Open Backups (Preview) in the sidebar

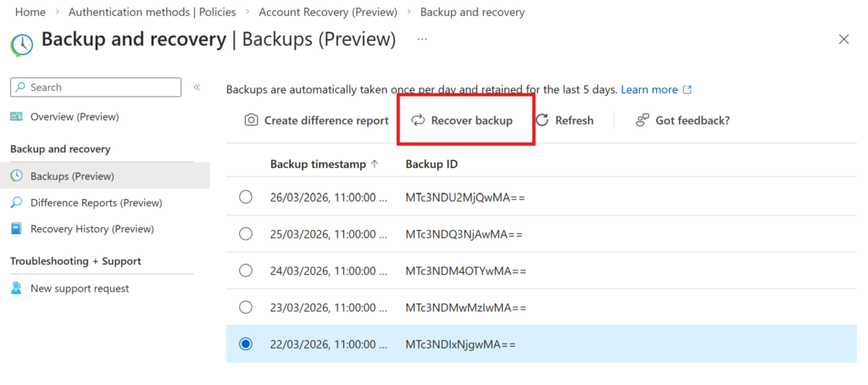[72, 176]
